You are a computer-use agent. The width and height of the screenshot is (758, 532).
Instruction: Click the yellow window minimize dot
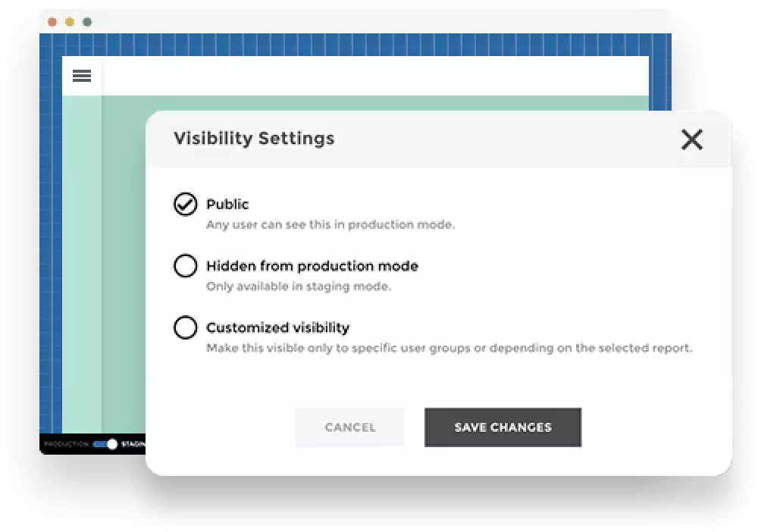(x=70, y=22)
